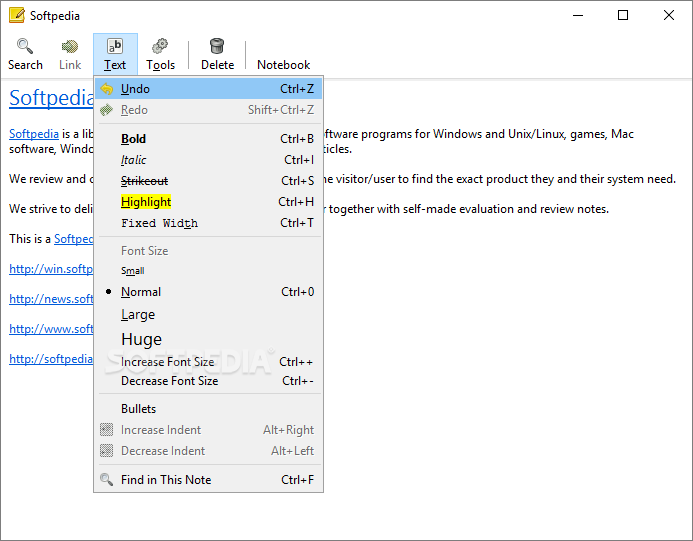Close the Text toolbar menu
Screen dimensions: 693x541
point(115,54)
